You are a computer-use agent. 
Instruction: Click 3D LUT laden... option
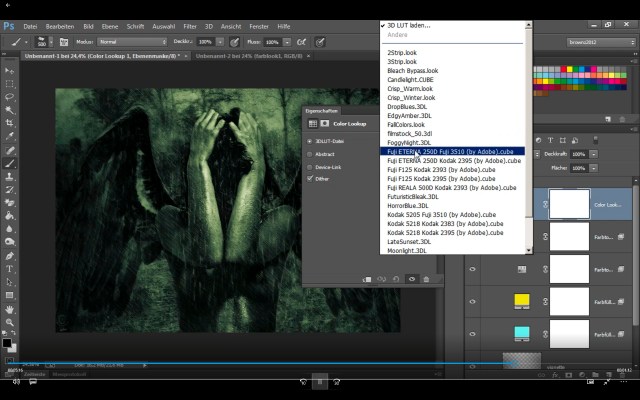410,23
